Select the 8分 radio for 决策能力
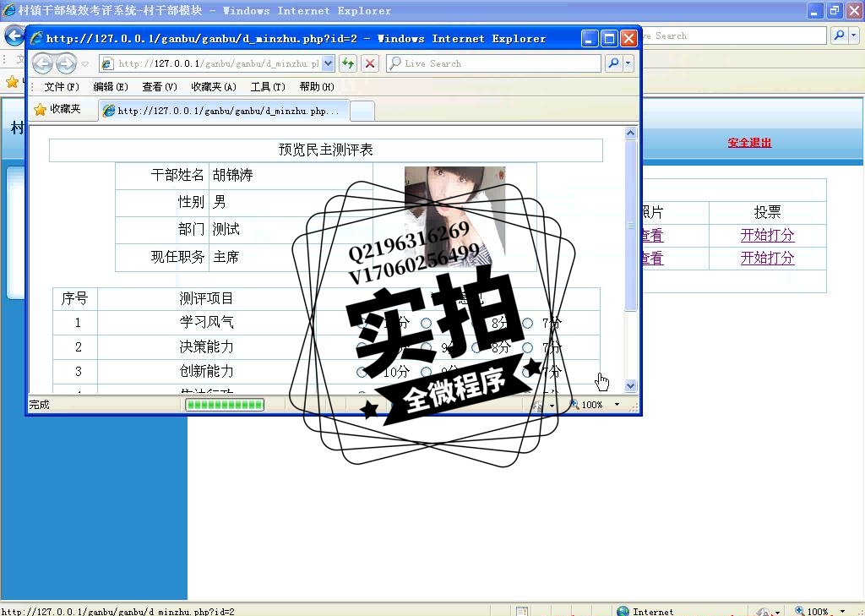The width and height of the screenshot is (865, 616). click(x=477, y=347)
